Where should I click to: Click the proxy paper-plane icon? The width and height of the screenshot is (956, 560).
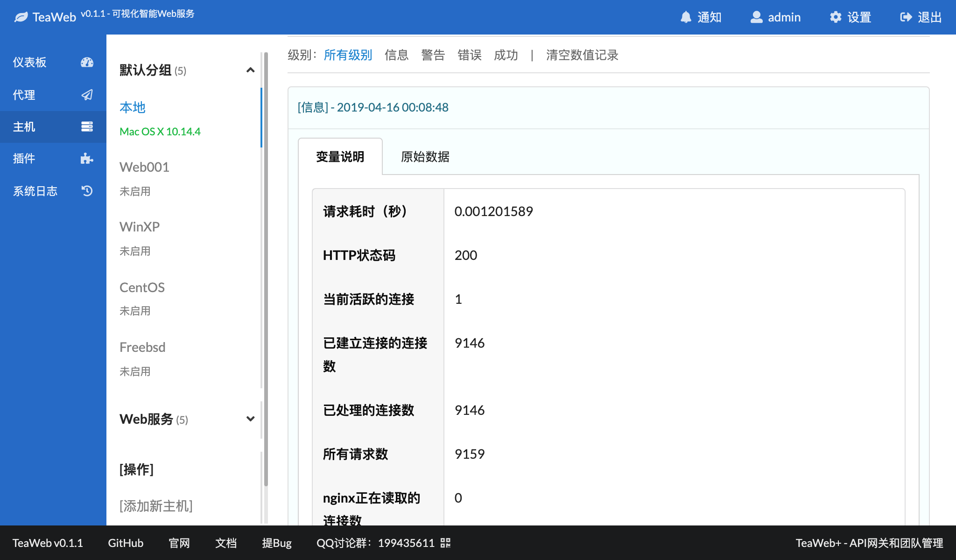click(87, 95)
